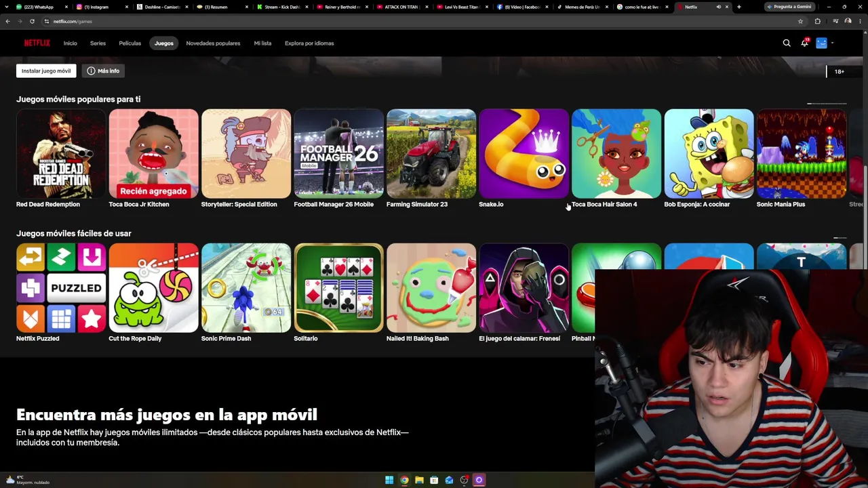Select the Juegos menu item

163,43
